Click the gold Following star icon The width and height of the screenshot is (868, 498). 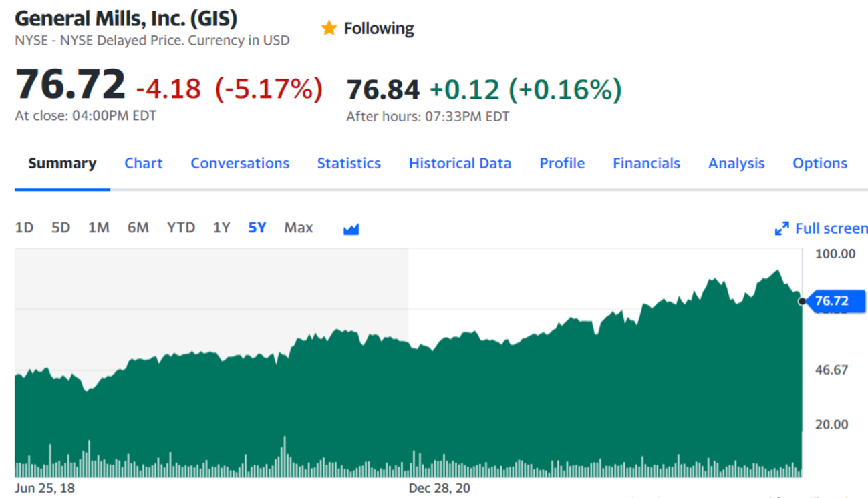328,28
